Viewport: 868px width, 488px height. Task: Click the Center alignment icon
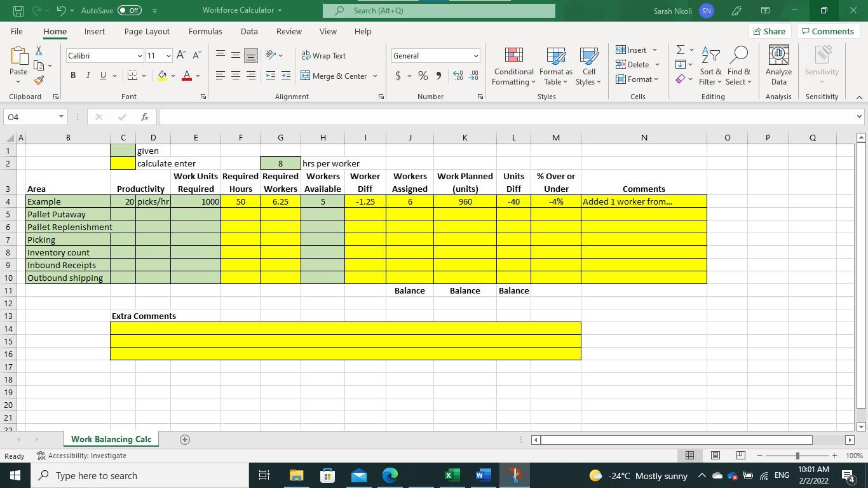(x=235, y=76)
